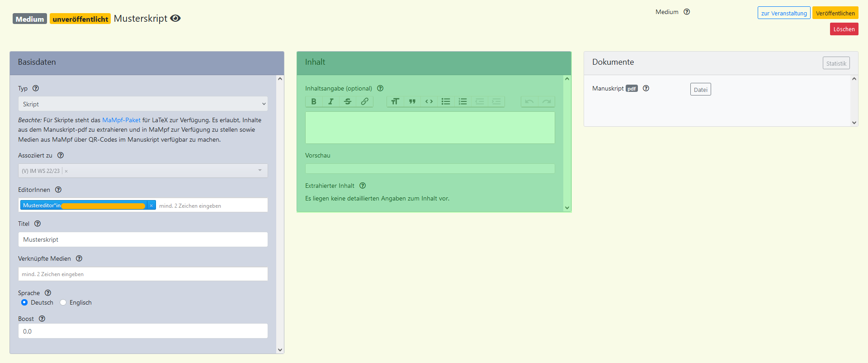Viewport: 868px width, 363px height.
Task: Open the Statistik for Dokumente
Action: pos(836,63)
